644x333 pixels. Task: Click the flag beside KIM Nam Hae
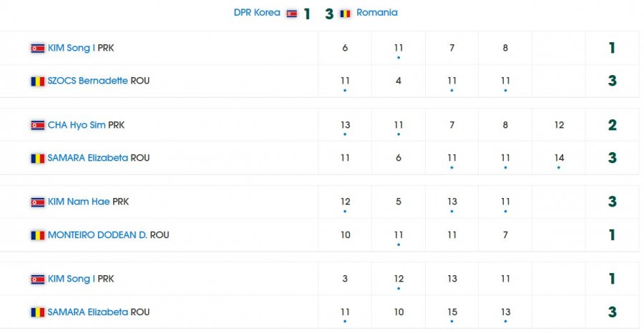(38, 202)
